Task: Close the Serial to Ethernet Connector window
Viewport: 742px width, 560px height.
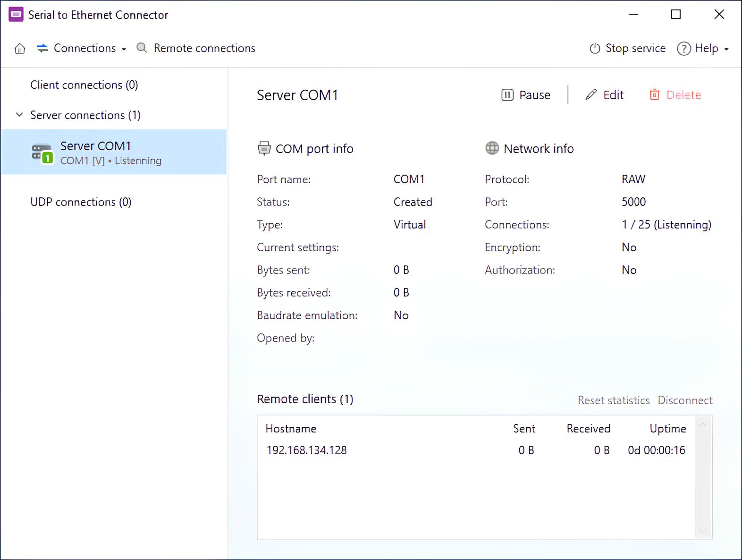Action: coord(719,15)
